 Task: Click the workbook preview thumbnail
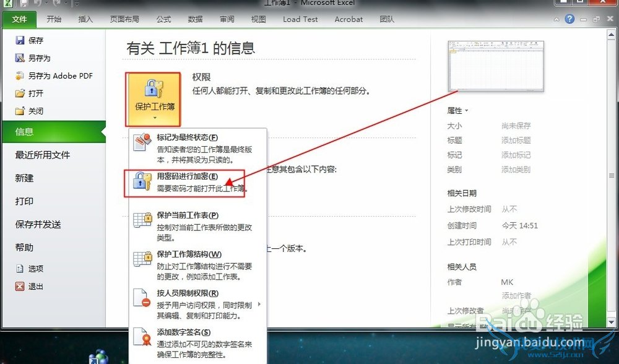tap(496, 66)
